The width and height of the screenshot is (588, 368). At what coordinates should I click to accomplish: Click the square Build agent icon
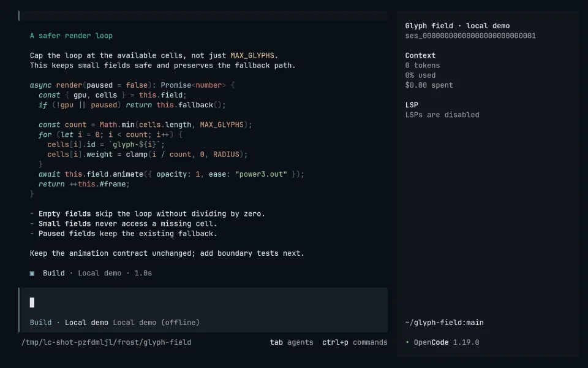tap(32, 274)
